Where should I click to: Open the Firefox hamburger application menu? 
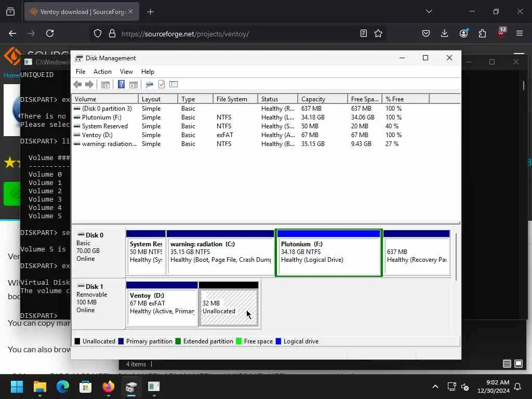(x=520, y=34)
